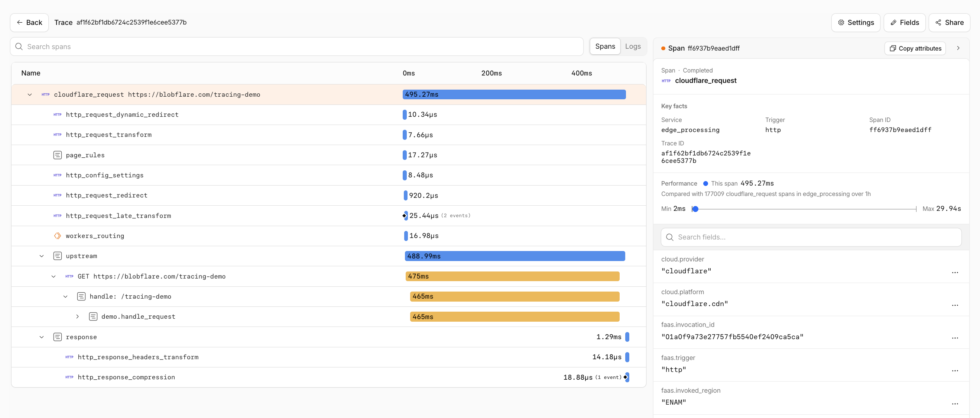
Task: Click event diamond marker on http_request_late_transform
Action: pos(405,216)
